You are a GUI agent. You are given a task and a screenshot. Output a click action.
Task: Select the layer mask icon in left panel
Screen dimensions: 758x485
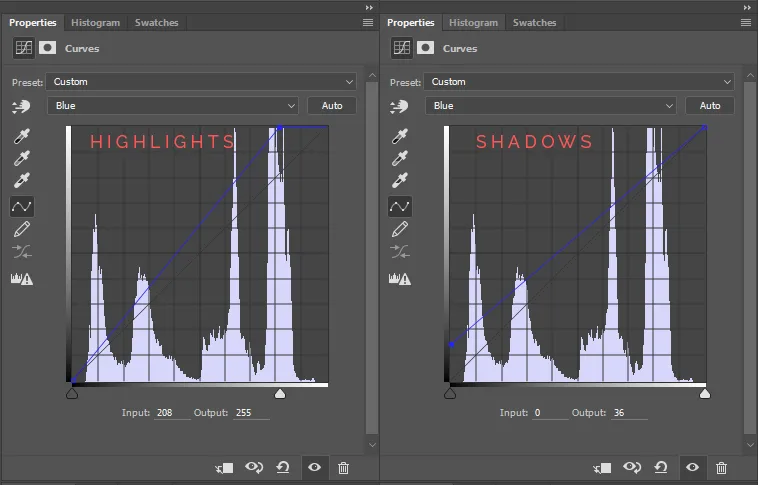(x=47, y=48)
